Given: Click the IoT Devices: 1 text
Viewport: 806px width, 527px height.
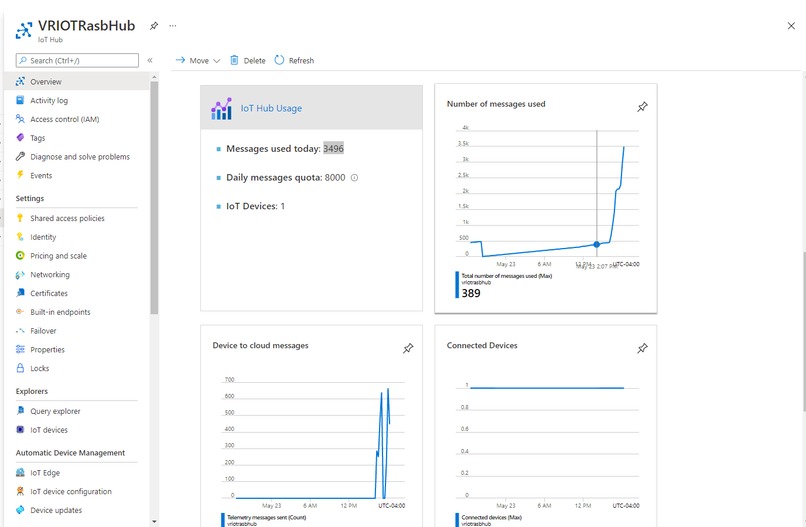Looking at the screenshot, I should (255, 206).
